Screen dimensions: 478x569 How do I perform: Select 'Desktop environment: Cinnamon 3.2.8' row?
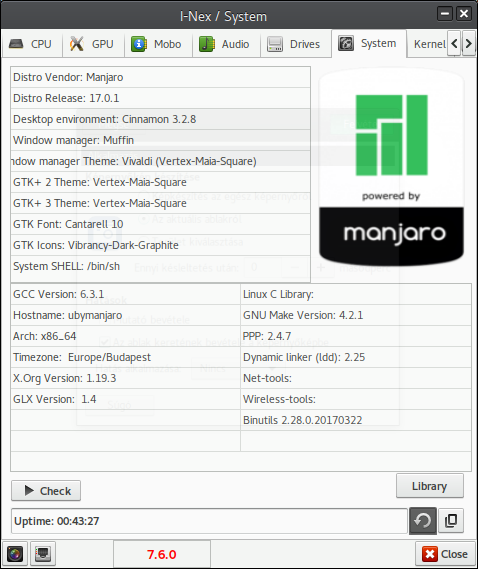160,119
